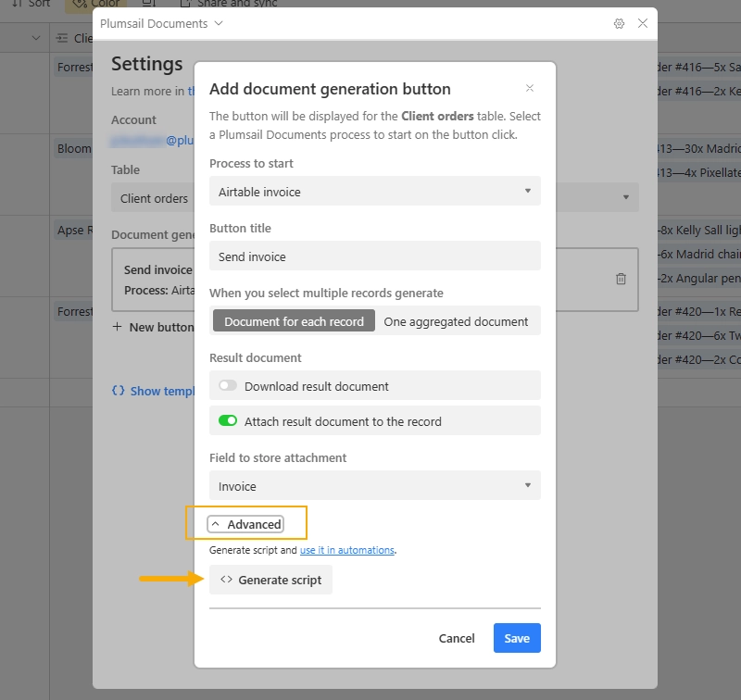Toggle Download result document switch
Viewport: 741px width, 700px height.
pyautogui.click(x=228, y=385)
